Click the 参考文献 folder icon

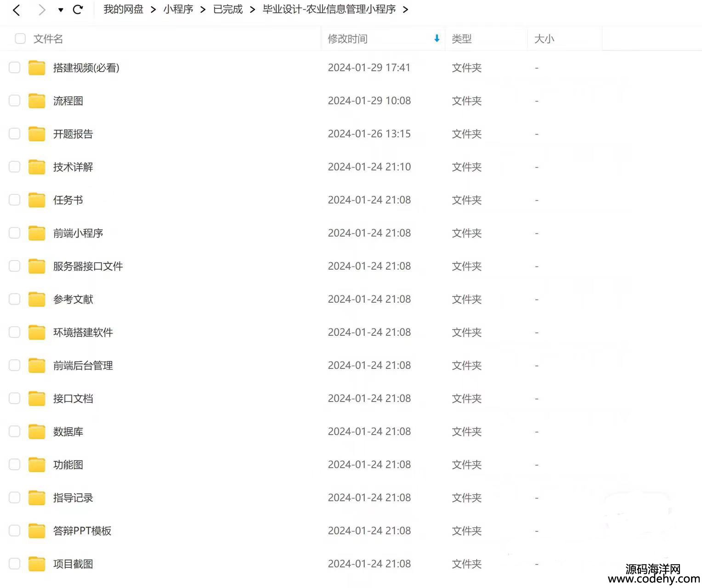[37, 299]
